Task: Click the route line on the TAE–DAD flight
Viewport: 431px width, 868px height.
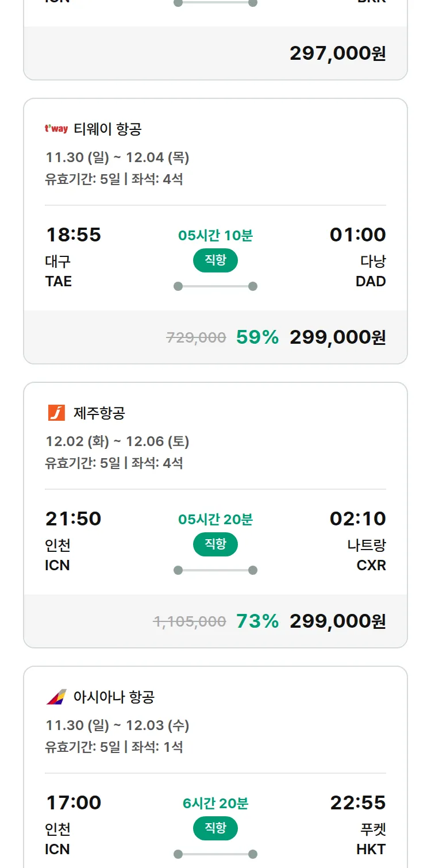Action: click(215, 286)
